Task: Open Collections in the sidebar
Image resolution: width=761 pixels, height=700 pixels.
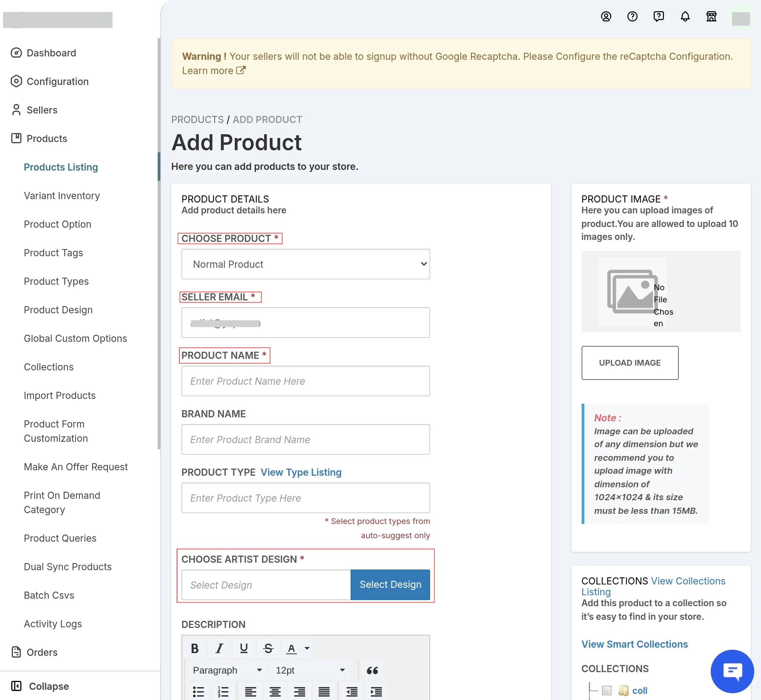Action: (x=49, y=367)
